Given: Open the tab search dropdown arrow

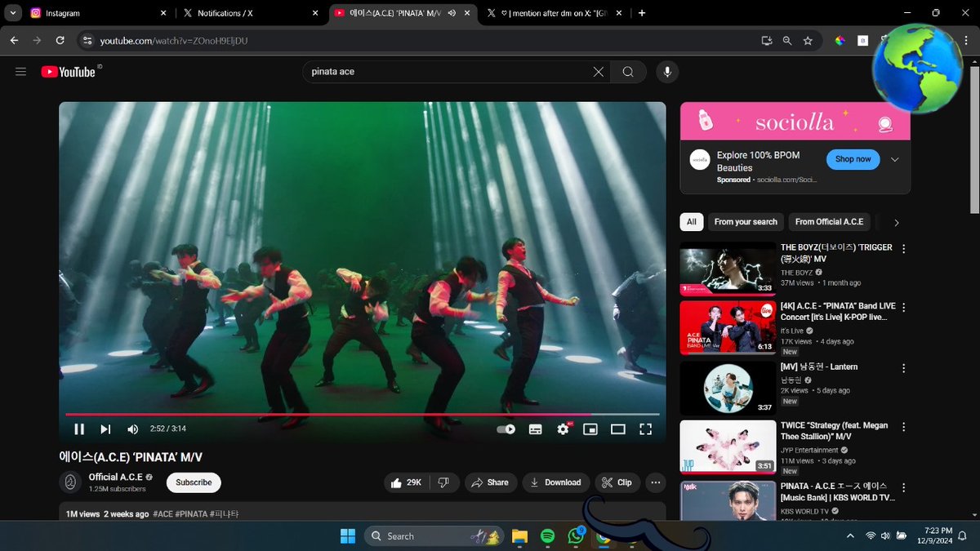Looking at the screenshot, I should (11, 13).
